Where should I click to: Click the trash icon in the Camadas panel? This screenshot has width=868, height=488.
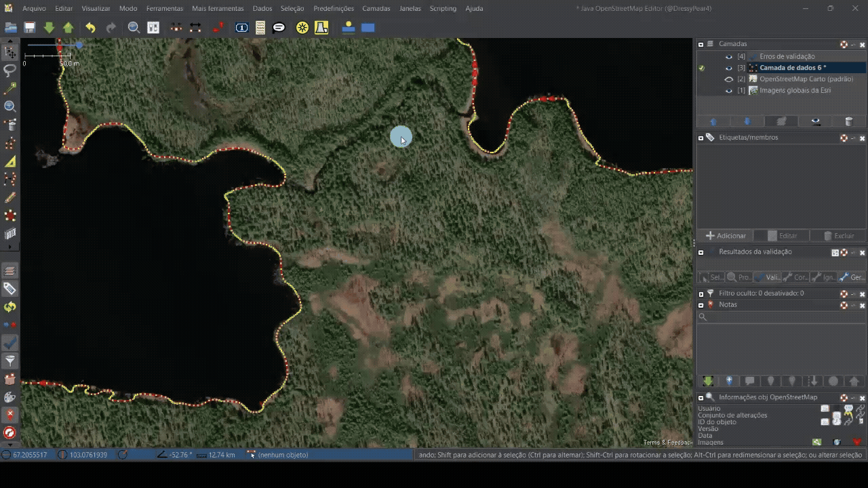pos(848,122)
